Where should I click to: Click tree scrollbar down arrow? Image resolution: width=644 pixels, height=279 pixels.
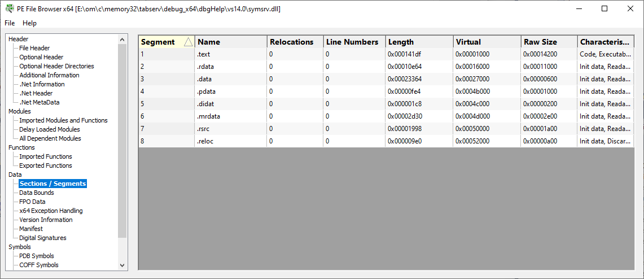(122, 265)
